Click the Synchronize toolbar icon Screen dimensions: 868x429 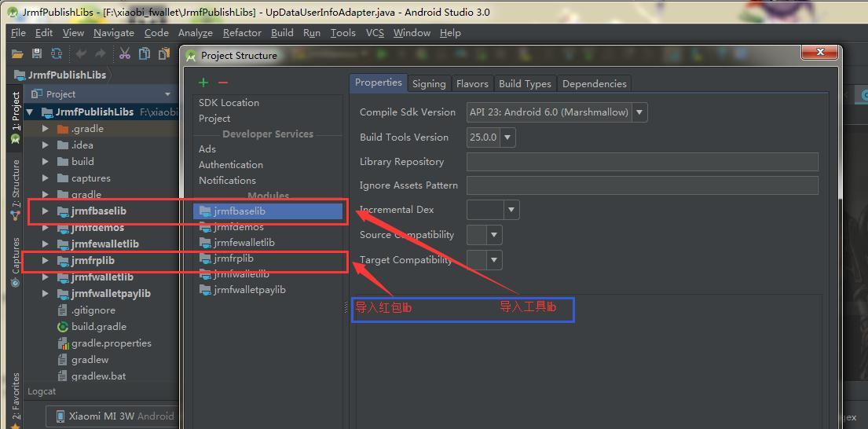tap(57, 53)
